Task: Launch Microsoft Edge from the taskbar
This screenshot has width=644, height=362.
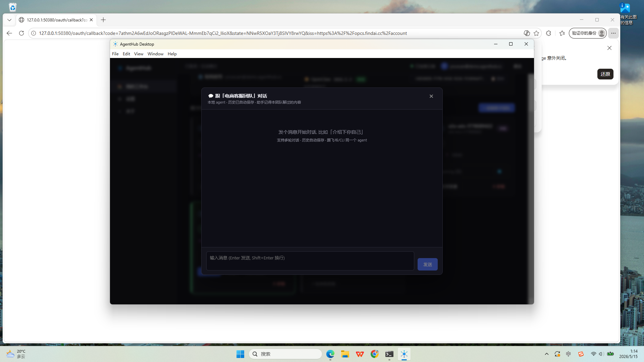Action: (330, 354)
